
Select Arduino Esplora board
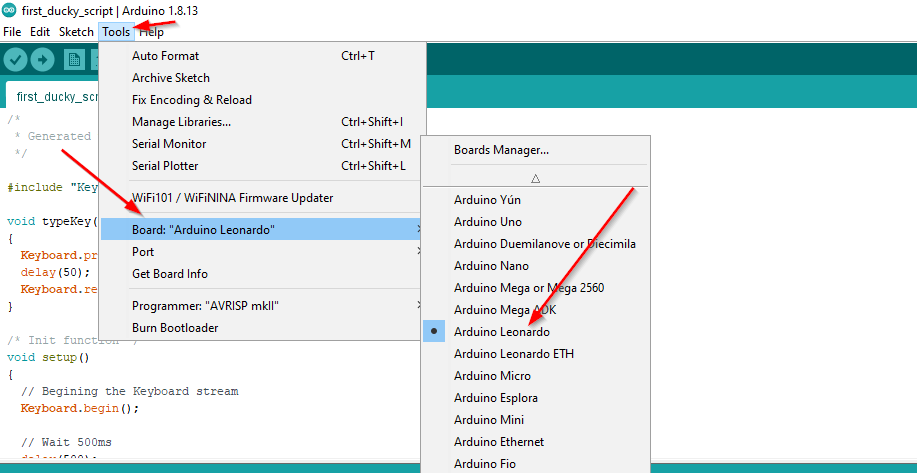click(x=535, y=398)
